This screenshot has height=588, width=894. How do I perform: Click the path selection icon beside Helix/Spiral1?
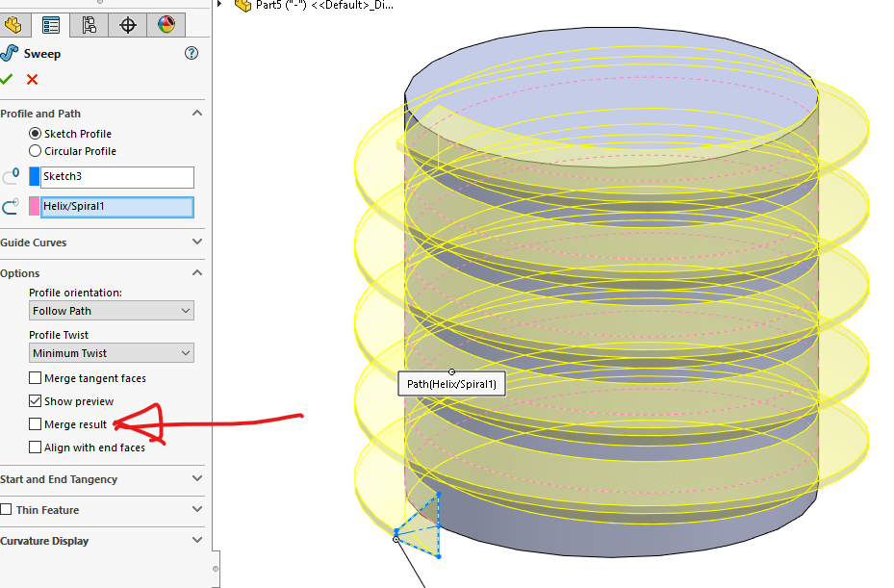coord(11,206)
